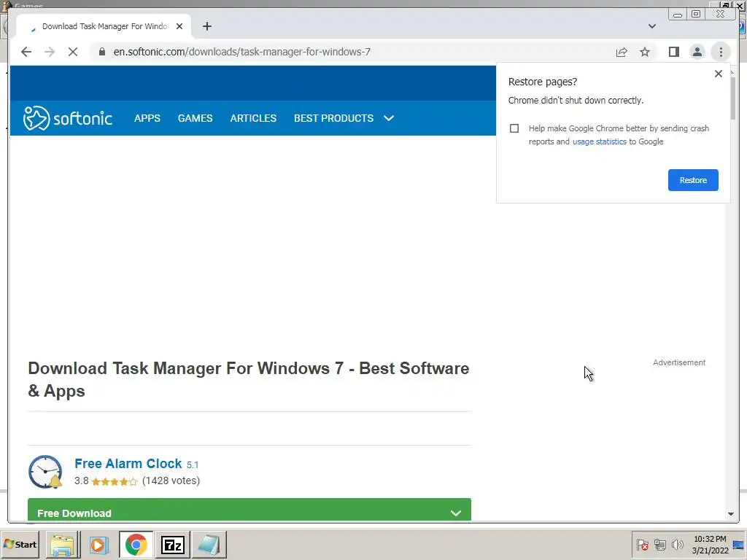Image resolution: width=747 pixels, height=560 pixels.
Task: Click the Free Alarm Clock icon
Action: click(x=45, y=472)
